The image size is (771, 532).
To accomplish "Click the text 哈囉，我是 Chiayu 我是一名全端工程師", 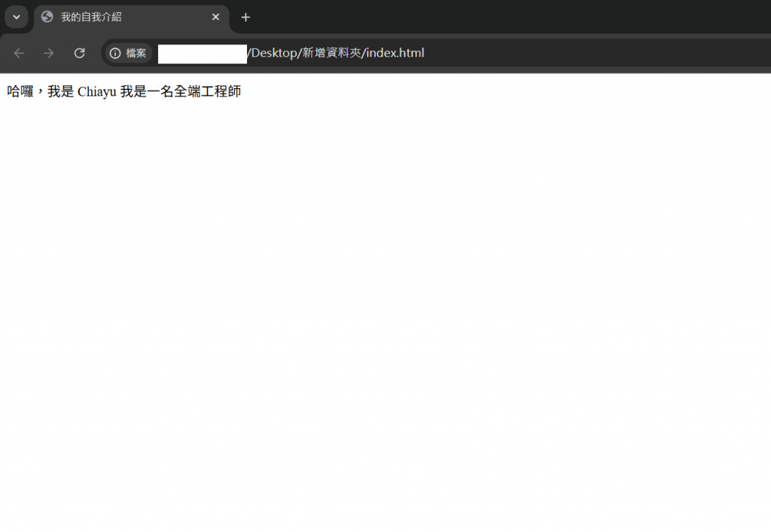I will tap(124, 91).
